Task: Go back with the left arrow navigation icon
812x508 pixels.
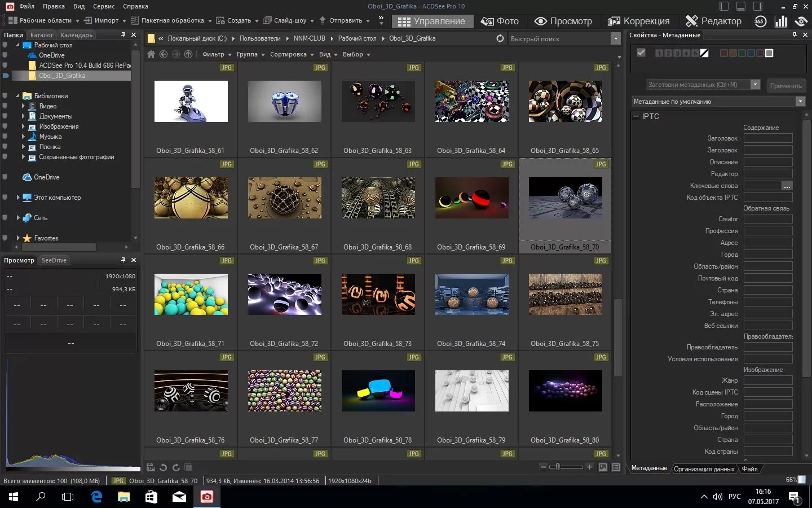Action: (164, 54)
